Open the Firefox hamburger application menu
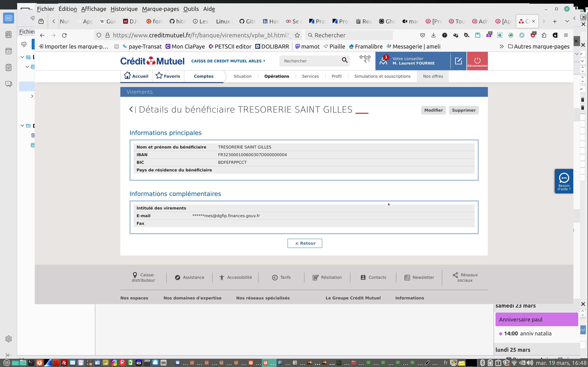Screen dimensions: 588x367 click(x=566, y=35)
